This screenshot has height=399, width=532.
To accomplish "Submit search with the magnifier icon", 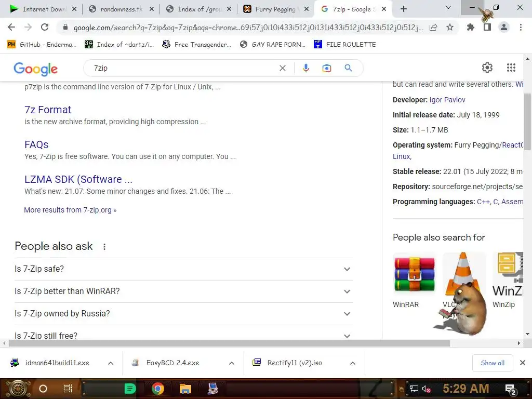I will point(348,68).
